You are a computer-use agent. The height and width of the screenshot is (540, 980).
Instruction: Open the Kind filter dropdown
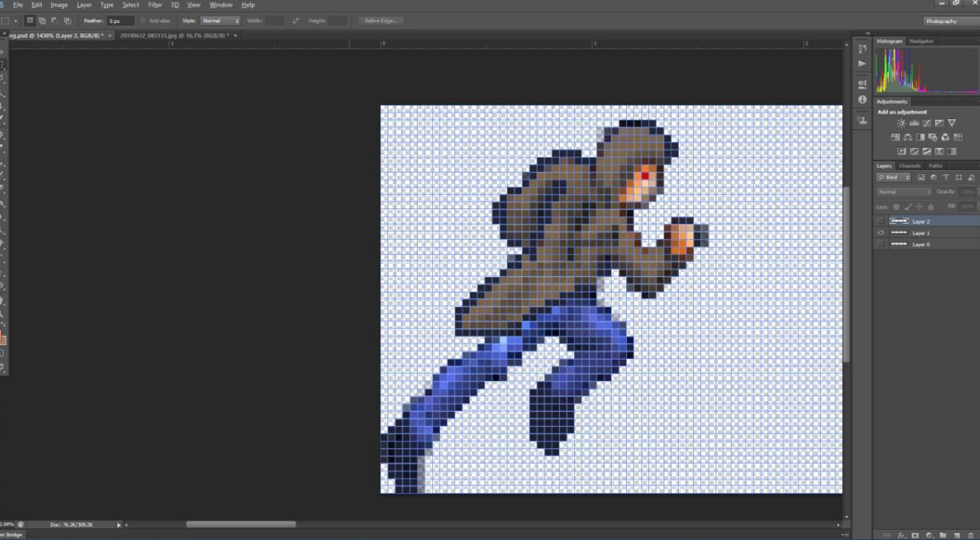895,178
